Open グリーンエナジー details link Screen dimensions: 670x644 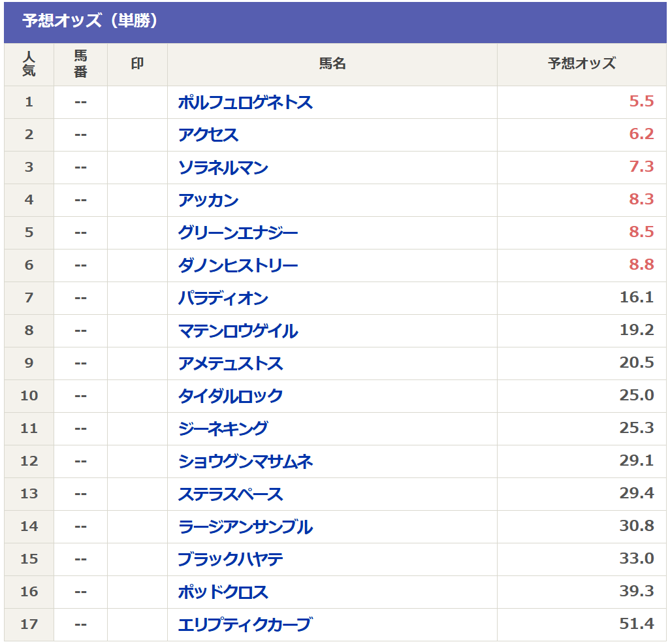click(238, 233)
